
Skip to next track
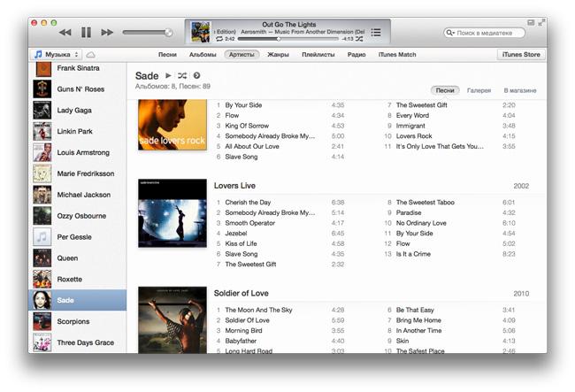[x=107, y=33]
